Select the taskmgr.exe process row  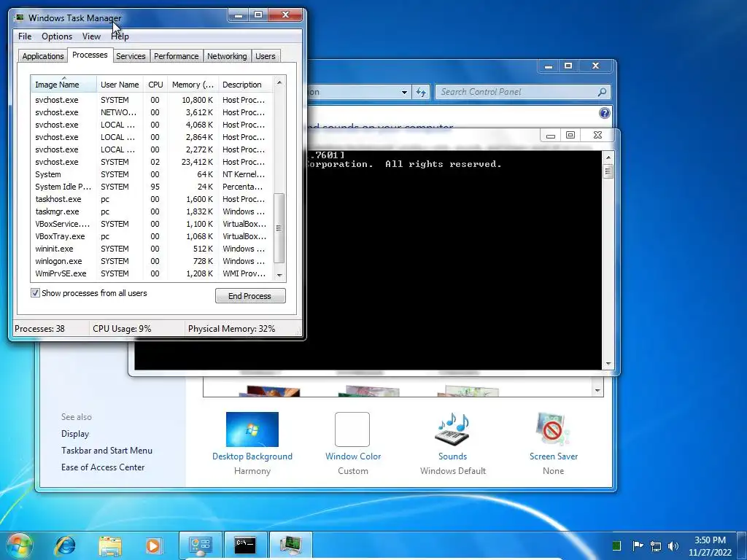[152, 211]
